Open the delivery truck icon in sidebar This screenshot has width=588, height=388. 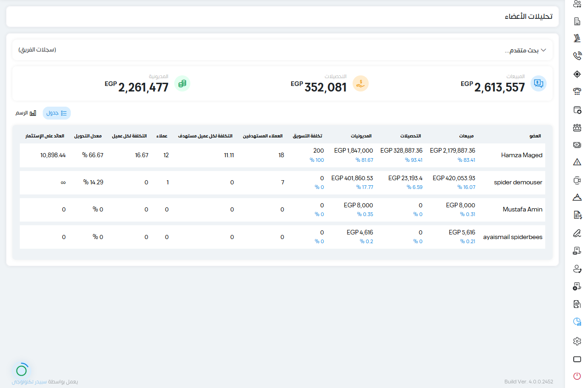tap(577, 251)
